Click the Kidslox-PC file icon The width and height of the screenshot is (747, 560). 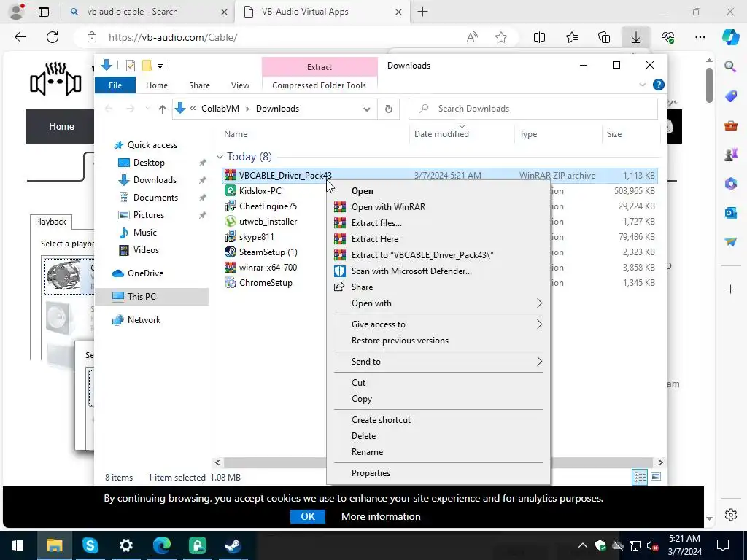(x=231, y=191)
